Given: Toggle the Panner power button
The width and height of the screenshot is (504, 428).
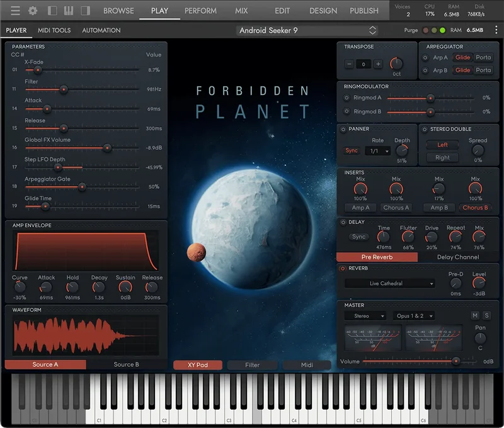Looking at the screenshot, I should point(343,129).
